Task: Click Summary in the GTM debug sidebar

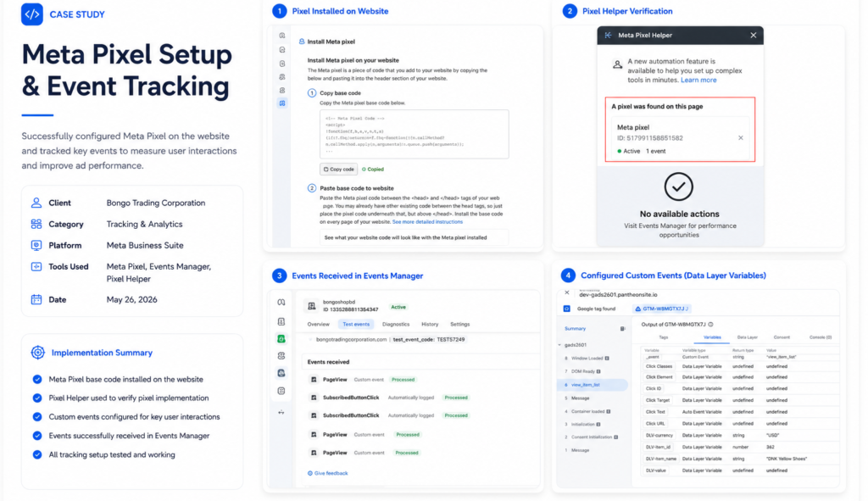Action: (575, 329)
